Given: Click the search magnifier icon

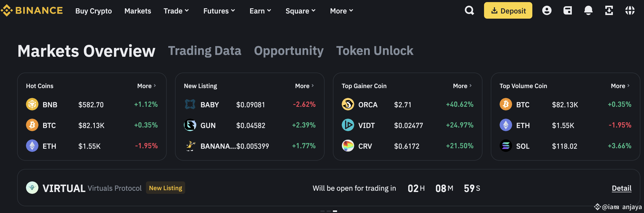Looking at the screenshot, I should point(469,11).
